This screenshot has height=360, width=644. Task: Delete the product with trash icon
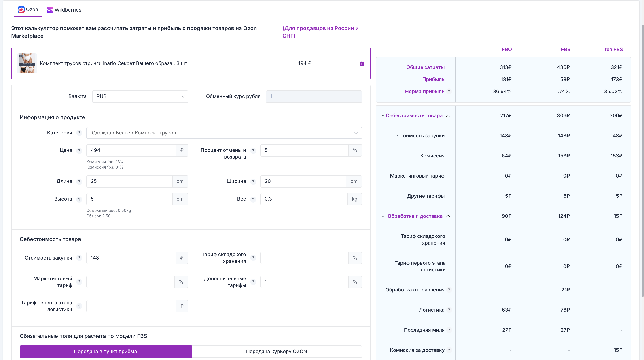point(362,63)
